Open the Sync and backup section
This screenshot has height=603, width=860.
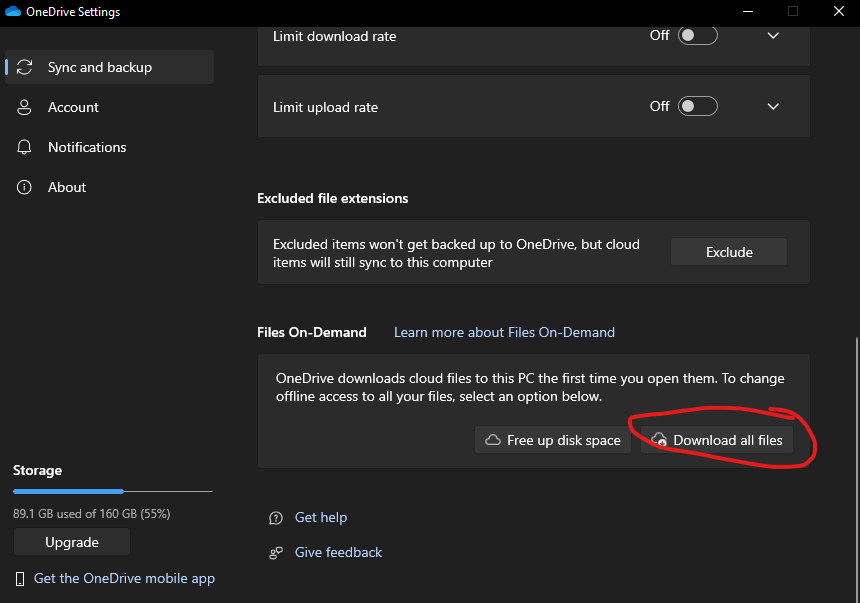point(109,67)
